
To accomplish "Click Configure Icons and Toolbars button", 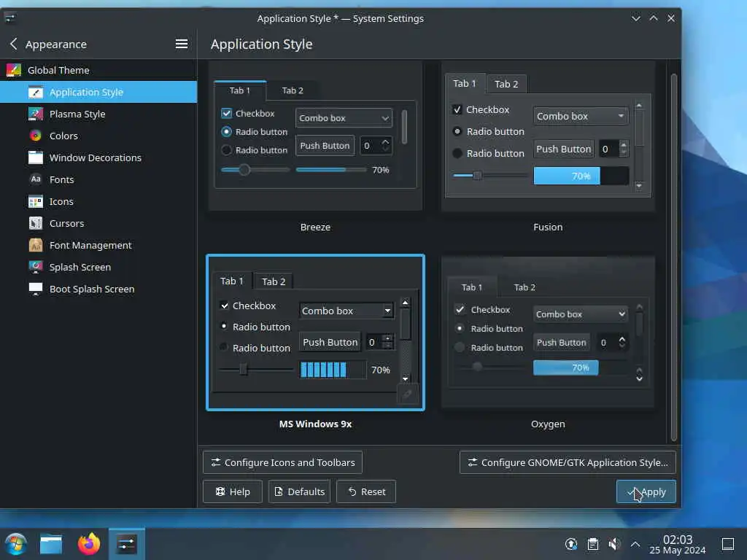I will point(282,462).
